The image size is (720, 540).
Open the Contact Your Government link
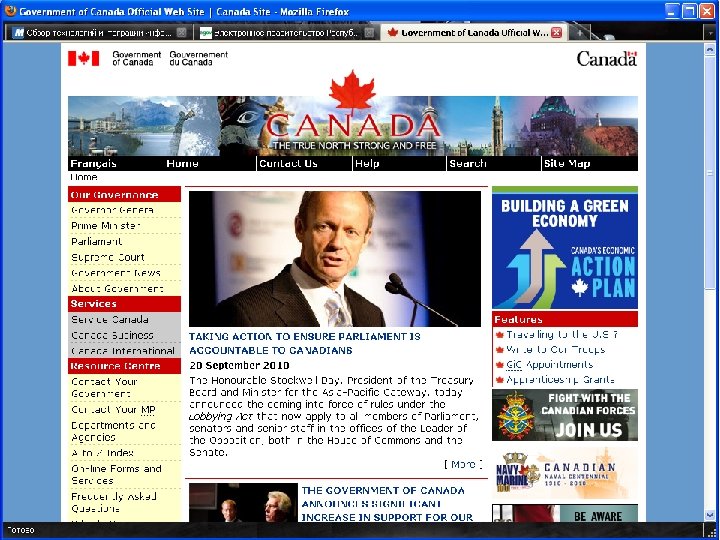pos(104,388)
